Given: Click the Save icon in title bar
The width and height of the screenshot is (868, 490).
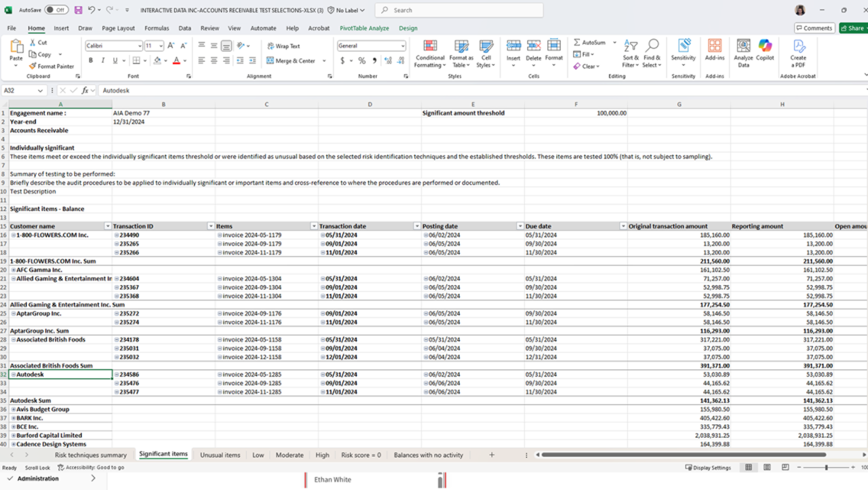Looking at the screenshot, I should (79, 10).
